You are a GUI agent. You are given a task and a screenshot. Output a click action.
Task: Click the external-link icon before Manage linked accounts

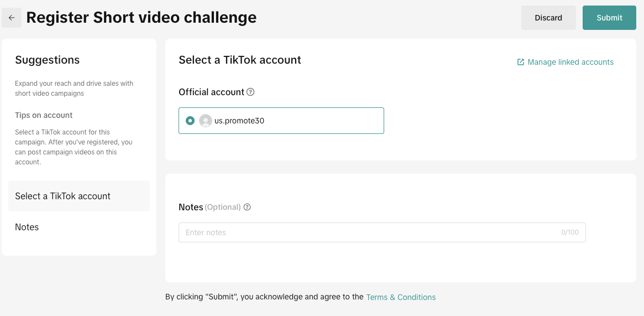click(x=521, y=62)
